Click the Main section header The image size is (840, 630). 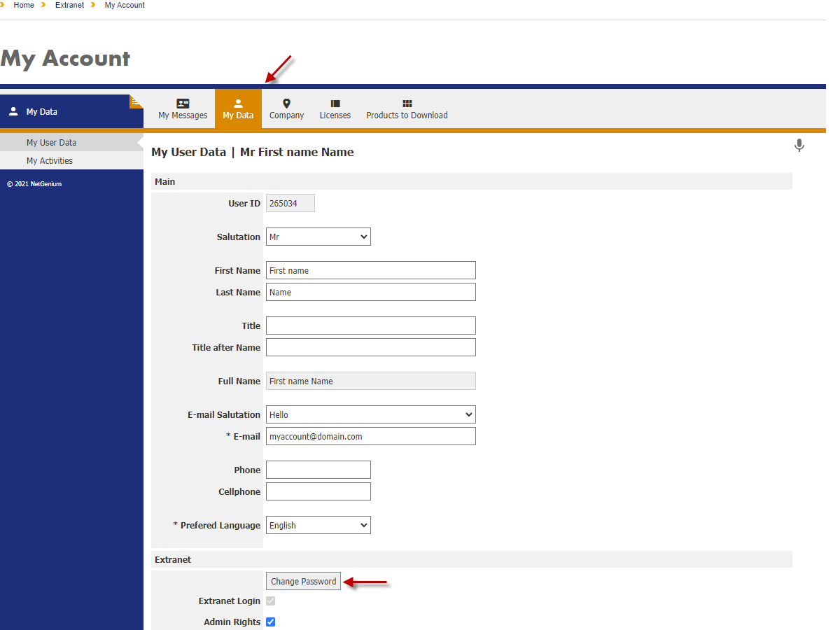tap(472, 181)
